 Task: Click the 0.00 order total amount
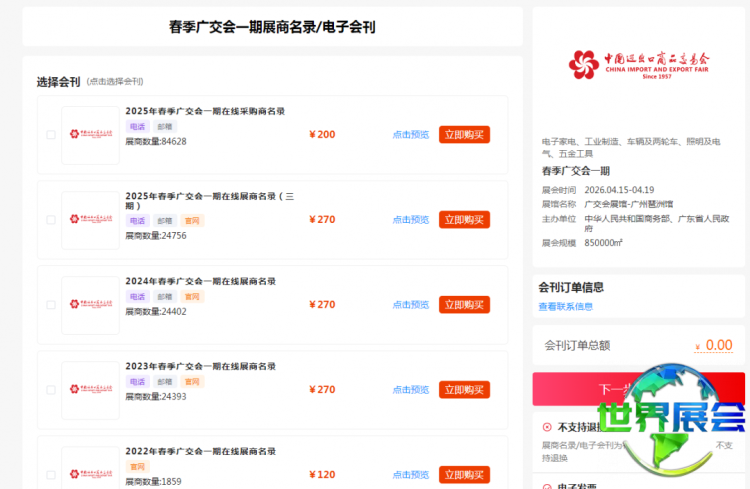click(718, 345)
